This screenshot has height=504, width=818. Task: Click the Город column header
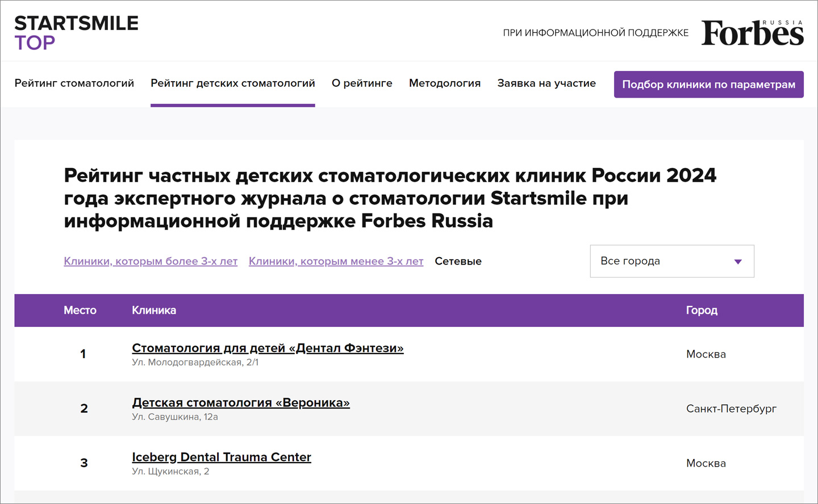pos(702,310)
